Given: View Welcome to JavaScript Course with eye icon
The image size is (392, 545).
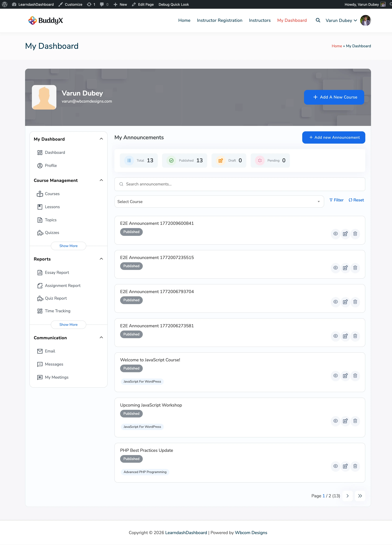Looking at the screenshot, I should pos(335,376).
